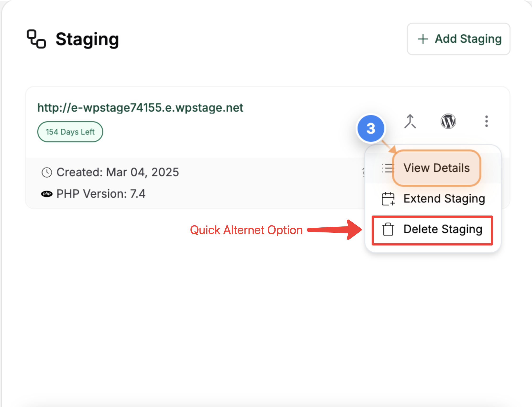This screenshot has height=407, width=532.
Task: Open the e-wpstage74155 staging URL link
Action: (x=140, y=108)
